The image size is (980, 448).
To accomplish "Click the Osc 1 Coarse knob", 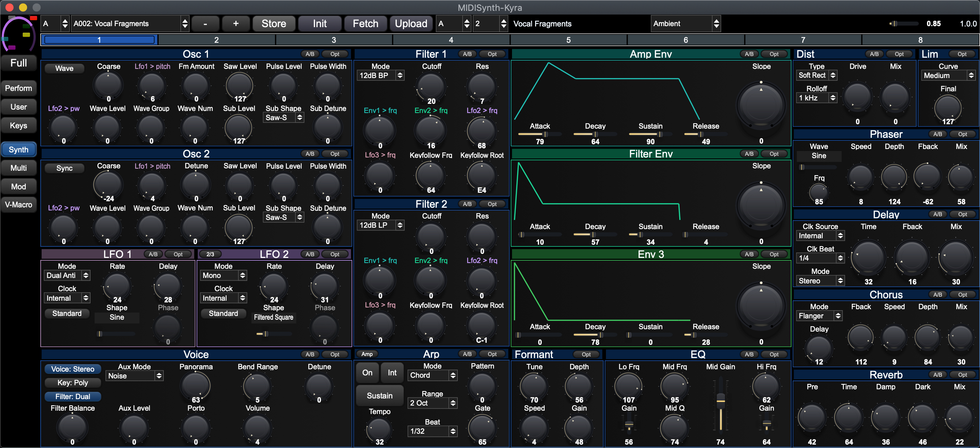I will point(108,85).
